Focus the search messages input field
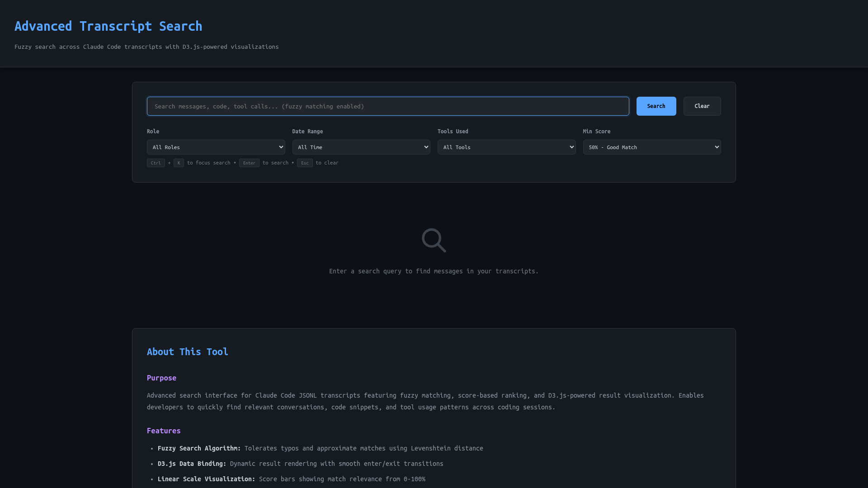Viewport: 868px width, 488px height. click(x=387, y=106)
